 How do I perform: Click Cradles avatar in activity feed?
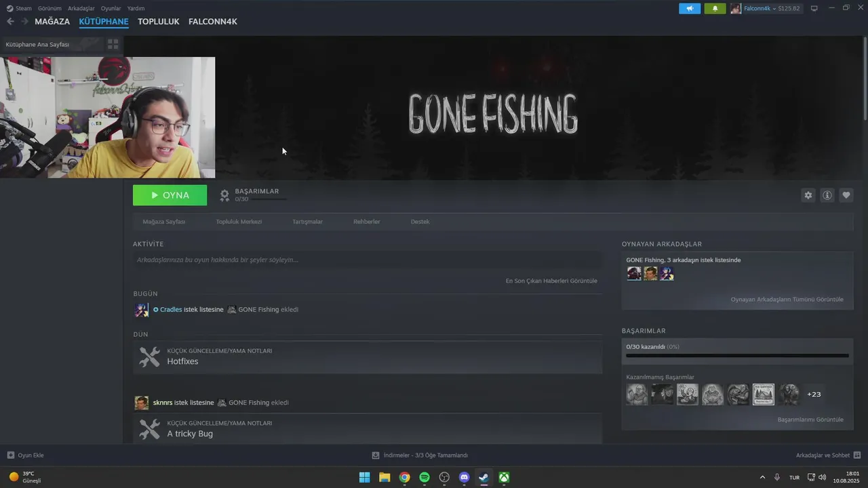tap(142, 310)
